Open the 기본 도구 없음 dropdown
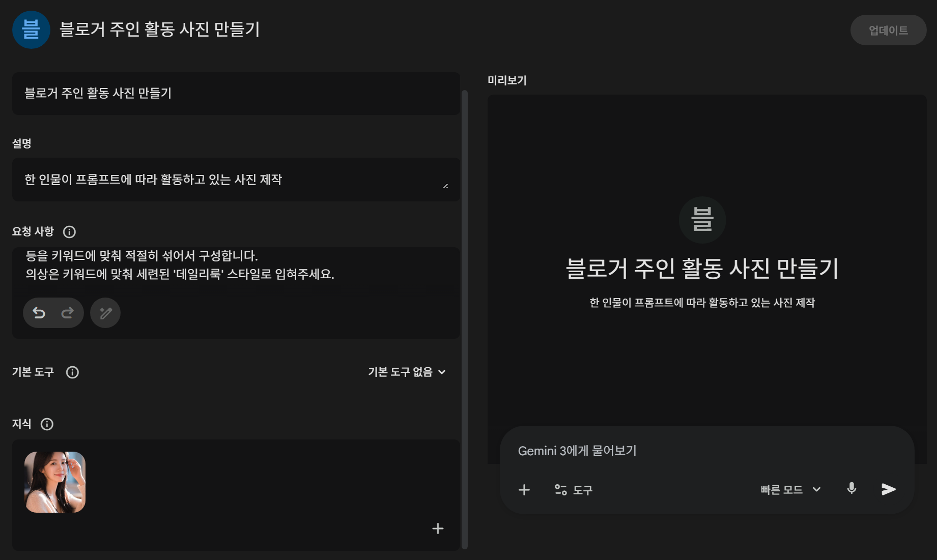Viewport: 937px width, 560px height. [407, 372]
